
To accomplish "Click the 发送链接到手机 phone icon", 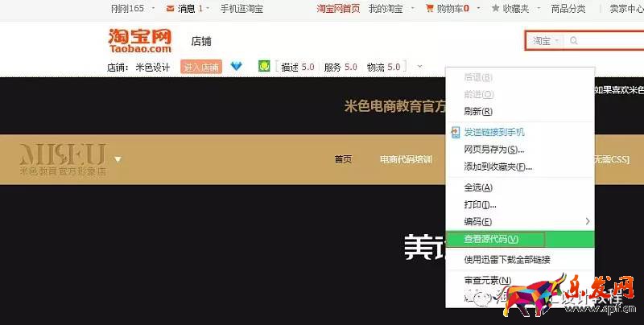I will 456,132.
